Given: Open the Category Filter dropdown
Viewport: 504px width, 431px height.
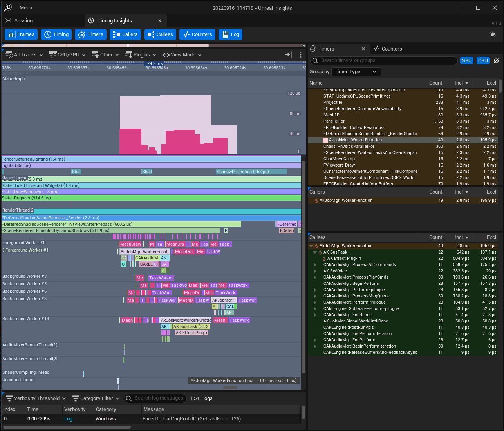Looking at the screenshot, I should [96, 398].
